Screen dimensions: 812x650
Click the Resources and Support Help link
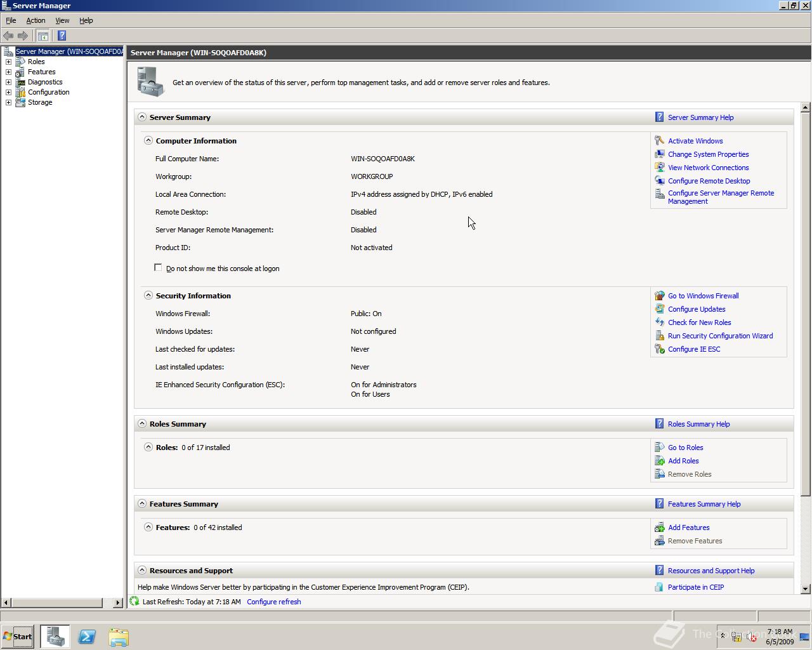point(711,571)
